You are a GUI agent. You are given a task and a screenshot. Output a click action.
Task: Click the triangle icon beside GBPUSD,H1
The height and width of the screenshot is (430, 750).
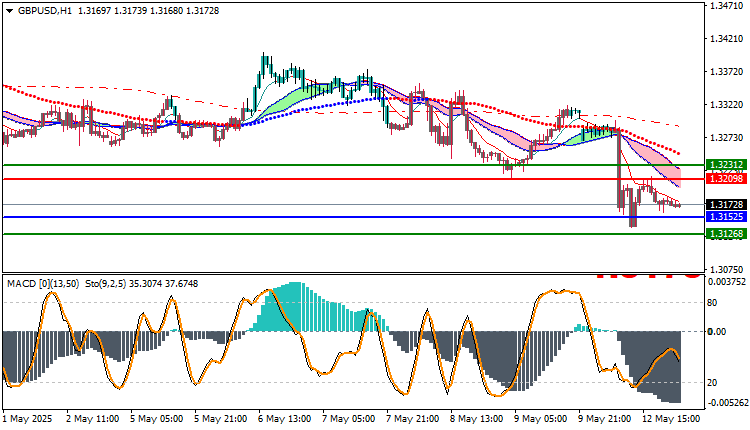10,11
